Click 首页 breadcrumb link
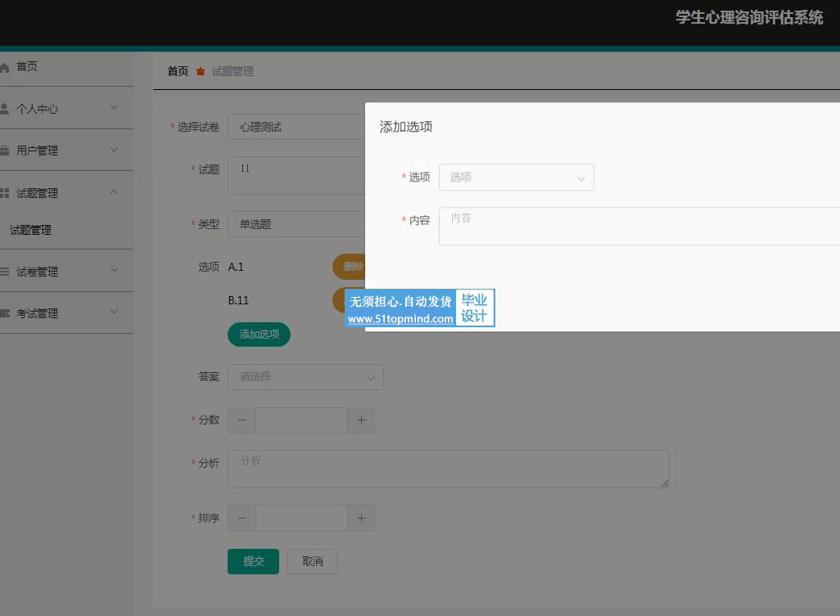This screenshot has height=616, width=840. [x=178, y=71]
